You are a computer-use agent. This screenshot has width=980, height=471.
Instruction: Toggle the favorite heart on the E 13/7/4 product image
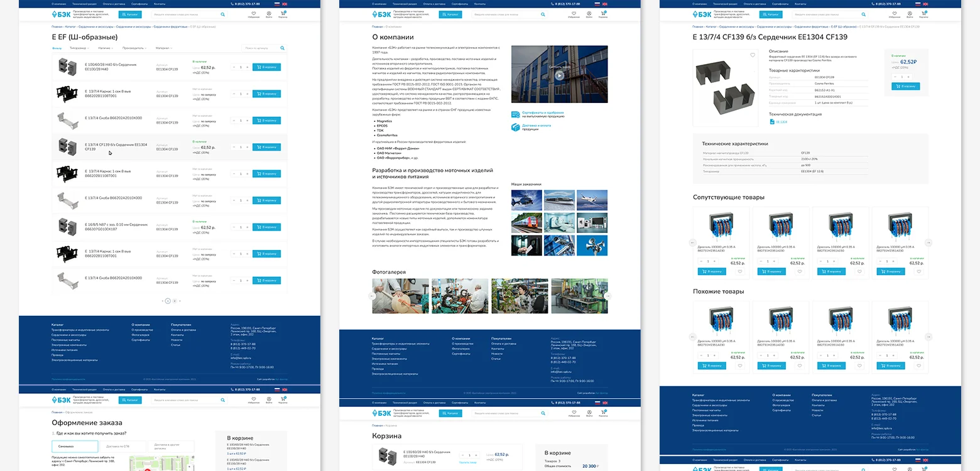(x=753, y=55)
